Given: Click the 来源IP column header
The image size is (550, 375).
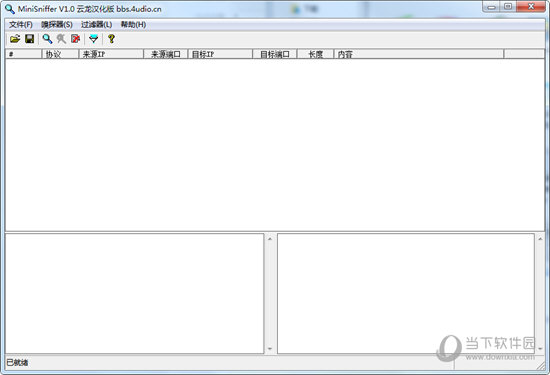Looking at the screenshot, I should click(111, 54).
